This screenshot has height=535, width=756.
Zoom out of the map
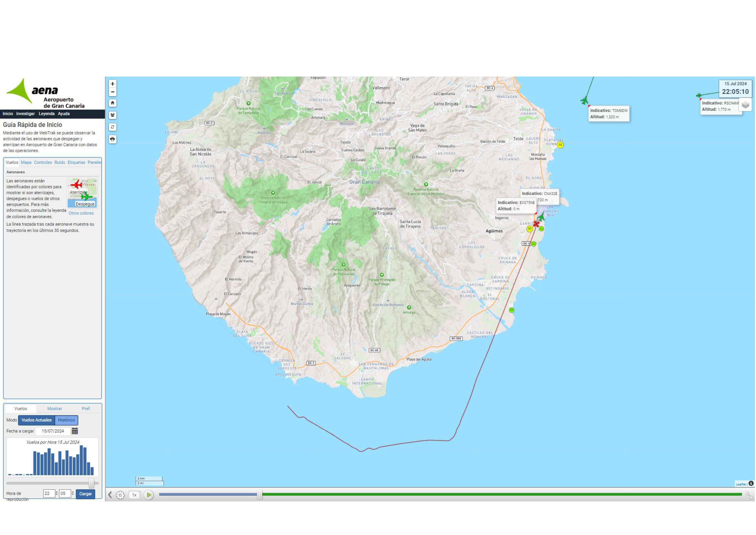pos(113,92)
